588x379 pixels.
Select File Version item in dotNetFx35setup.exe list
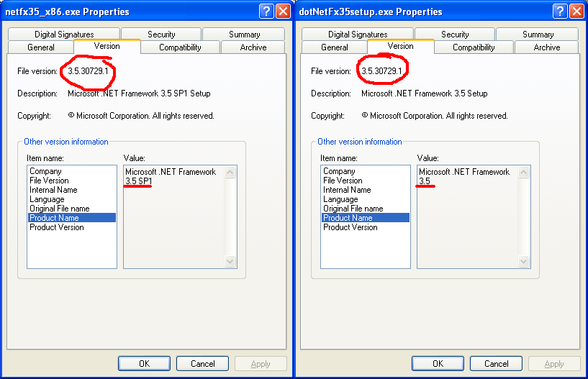pyautogui.click(x=365, y=181)
